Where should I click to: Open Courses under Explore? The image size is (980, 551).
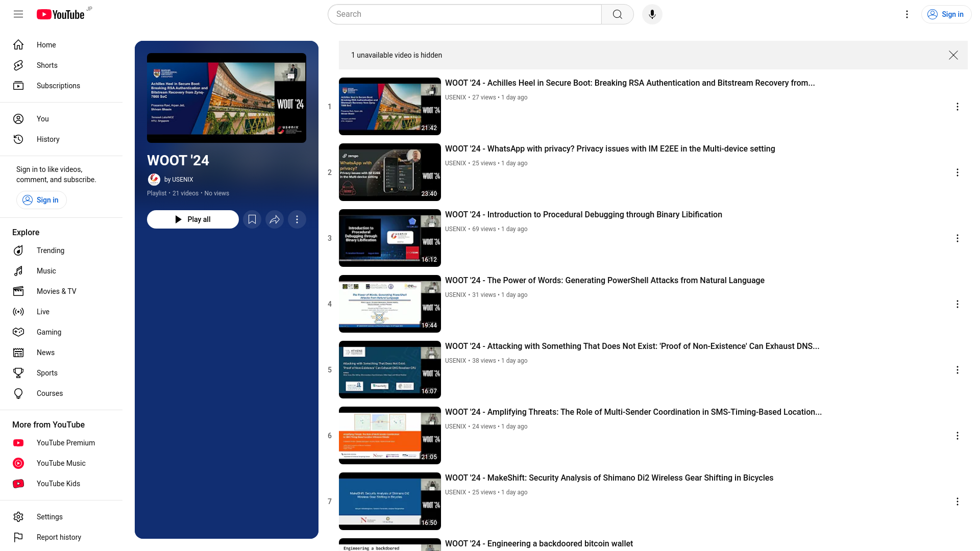[61, 393]
